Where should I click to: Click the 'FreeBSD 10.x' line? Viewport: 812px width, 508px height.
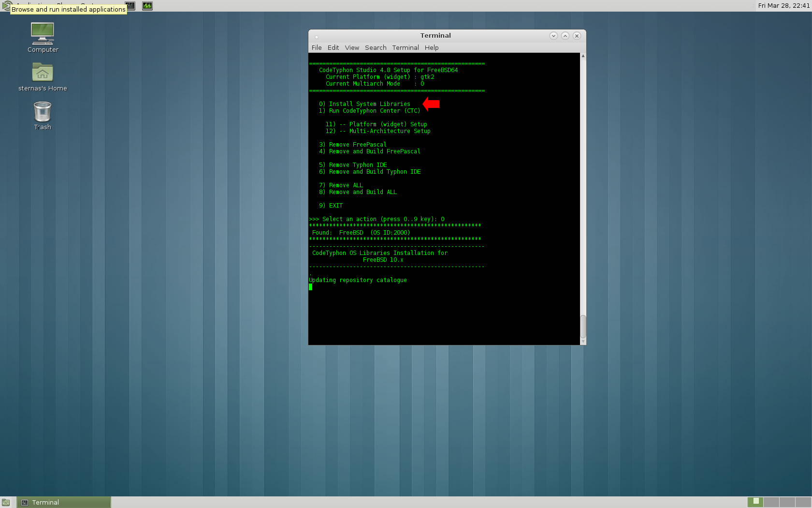pyautogui.click(x=383, y=260)
